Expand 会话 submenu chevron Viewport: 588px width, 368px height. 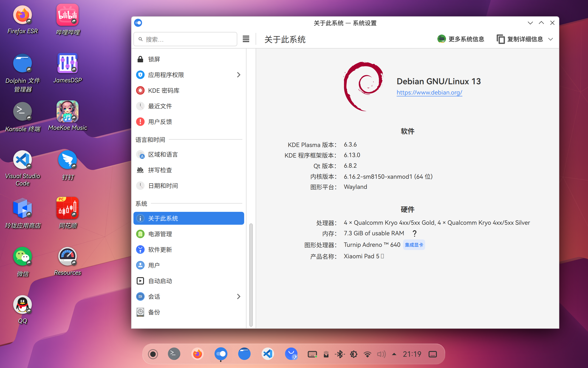pyautogui.click(x=239, y=296)
